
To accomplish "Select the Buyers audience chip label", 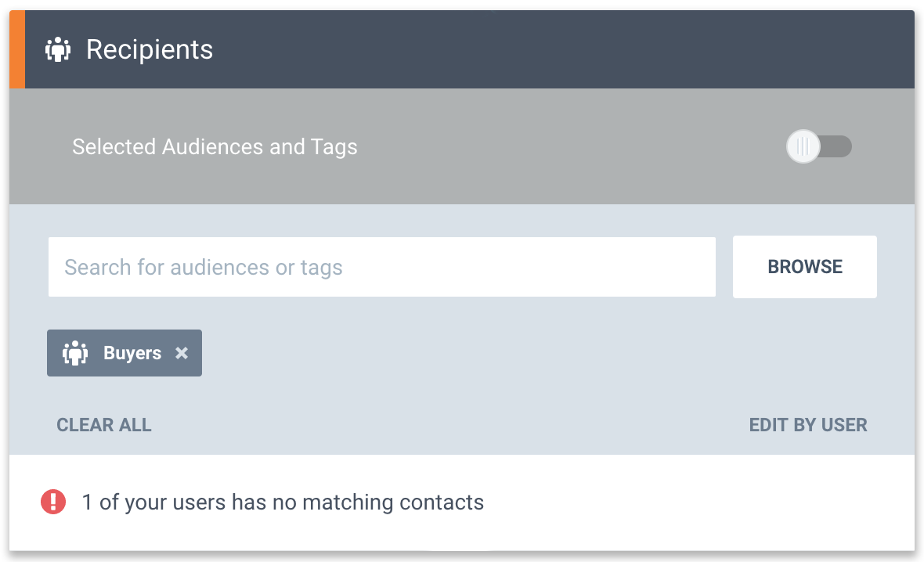I will pyautogui.click(x=132, y=353).
